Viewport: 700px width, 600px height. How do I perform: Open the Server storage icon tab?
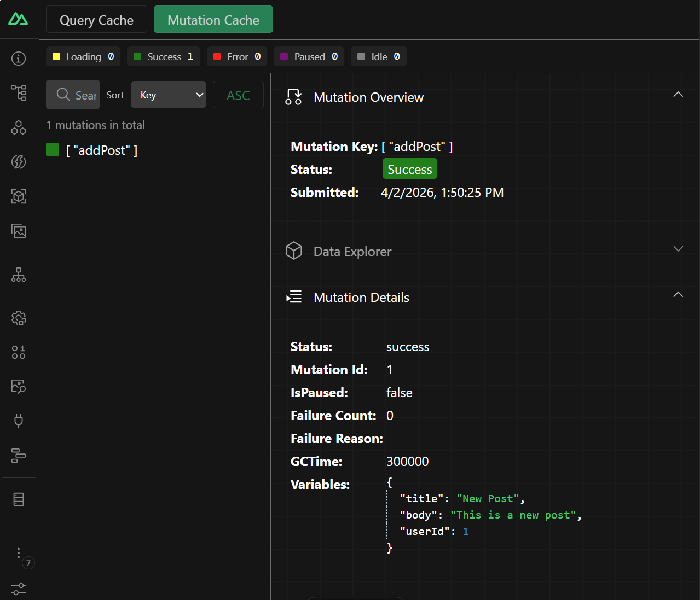19,499
